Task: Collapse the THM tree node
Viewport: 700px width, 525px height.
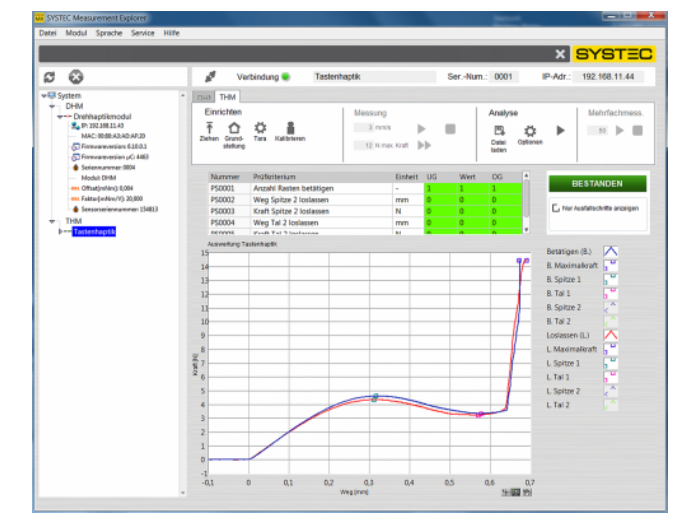Action: [52, 221]
